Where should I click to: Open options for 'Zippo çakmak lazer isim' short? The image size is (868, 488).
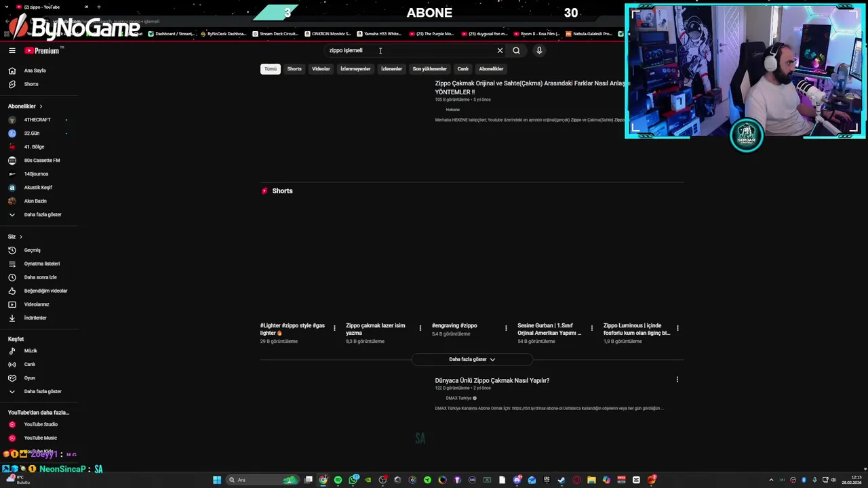tap(420, 328)
